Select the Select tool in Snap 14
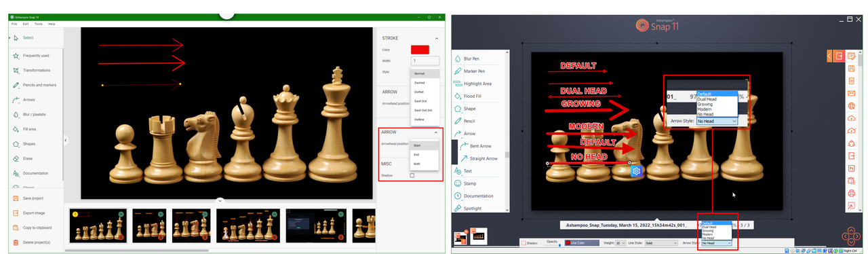Image resolution: width=868 pixels, height=254 pixels. click(x=24, y=38)
